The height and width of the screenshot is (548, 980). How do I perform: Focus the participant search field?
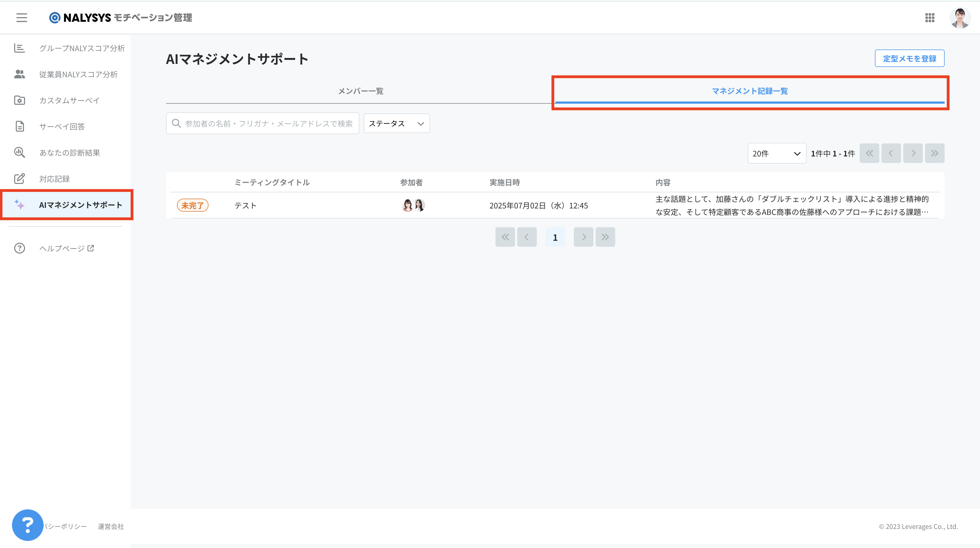(x=262, y=123)
